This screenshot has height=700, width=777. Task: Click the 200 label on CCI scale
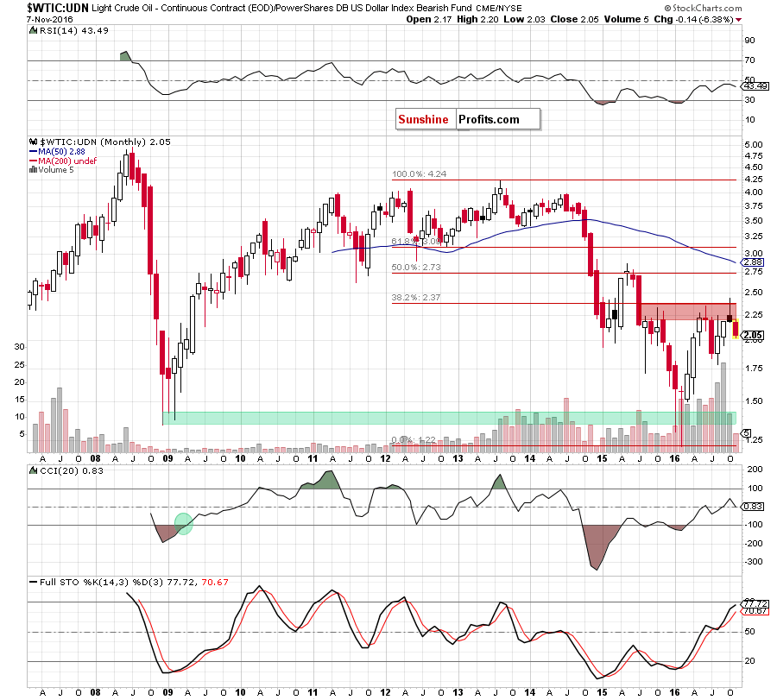click(x=755, y=470)
